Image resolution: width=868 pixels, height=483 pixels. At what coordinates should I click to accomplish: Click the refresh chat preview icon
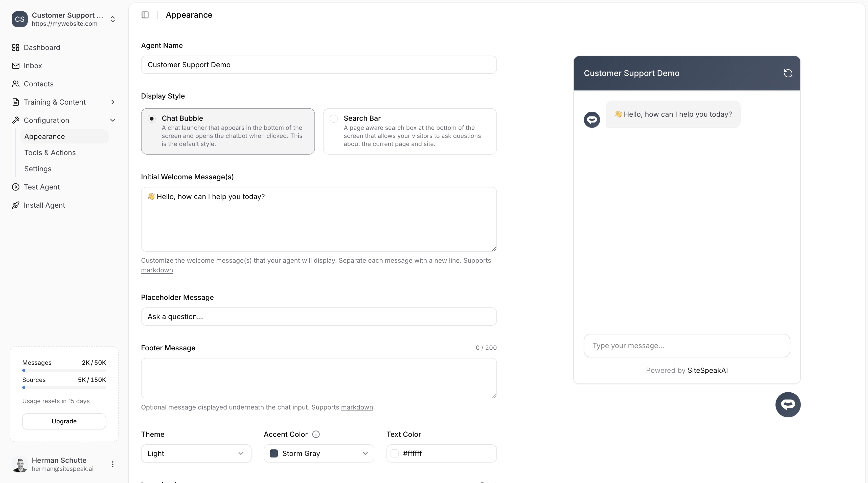(x=788, y=73)
